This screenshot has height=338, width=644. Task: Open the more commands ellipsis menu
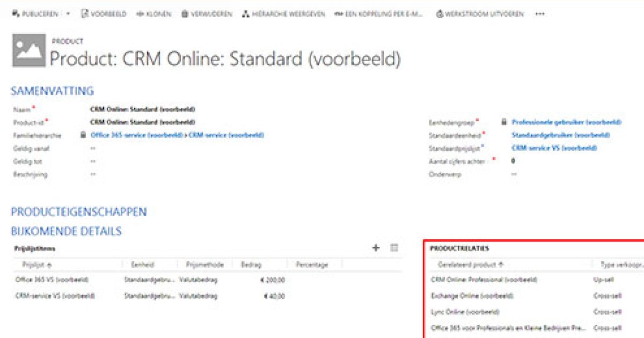[x=539, y=14]
